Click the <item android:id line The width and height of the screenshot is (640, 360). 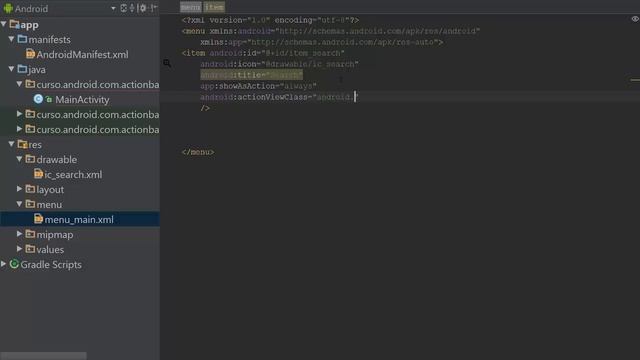tap(263, 53)
